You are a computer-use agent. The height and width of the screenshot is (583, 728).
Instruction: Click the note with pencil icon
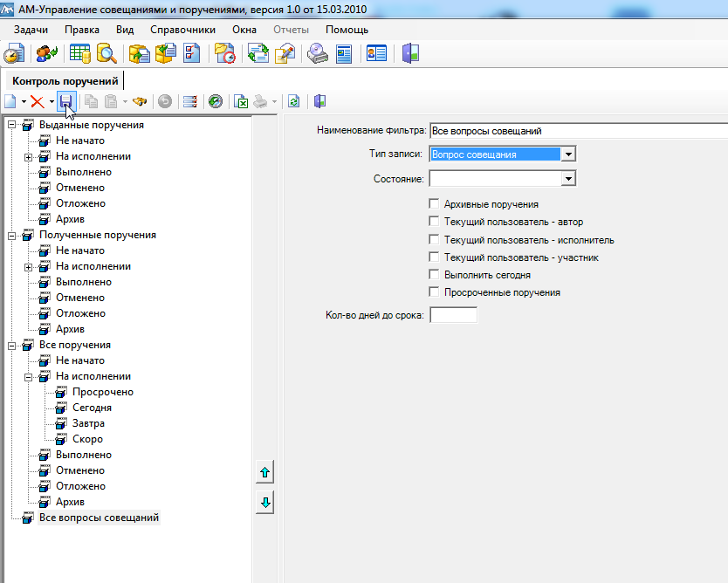pyautogui.click(x=285, y=54)
